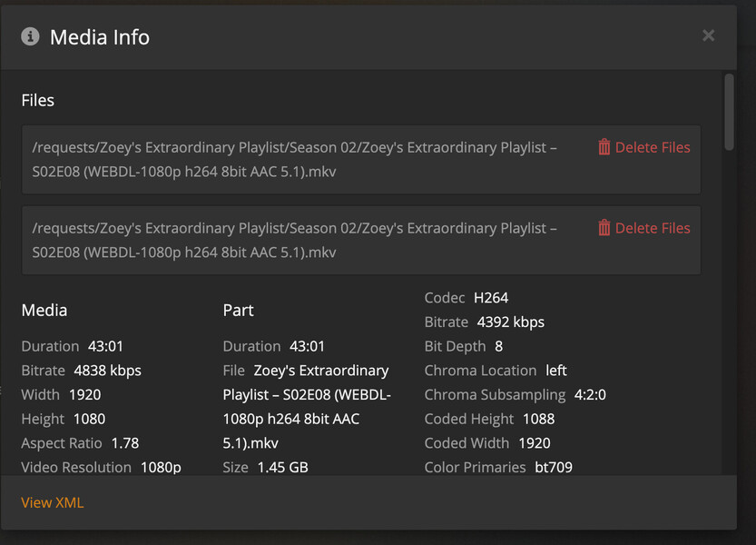Image resolution: width=756 pixels, height=545 pixels.
Task: Select the first file path entry
Action: [x=294, y=159]
